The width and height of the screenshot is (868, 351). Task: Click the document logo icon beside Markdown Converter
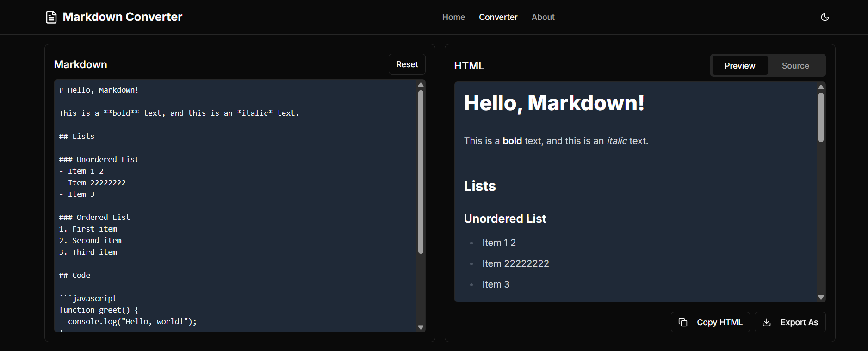click(x=51, y=17)
